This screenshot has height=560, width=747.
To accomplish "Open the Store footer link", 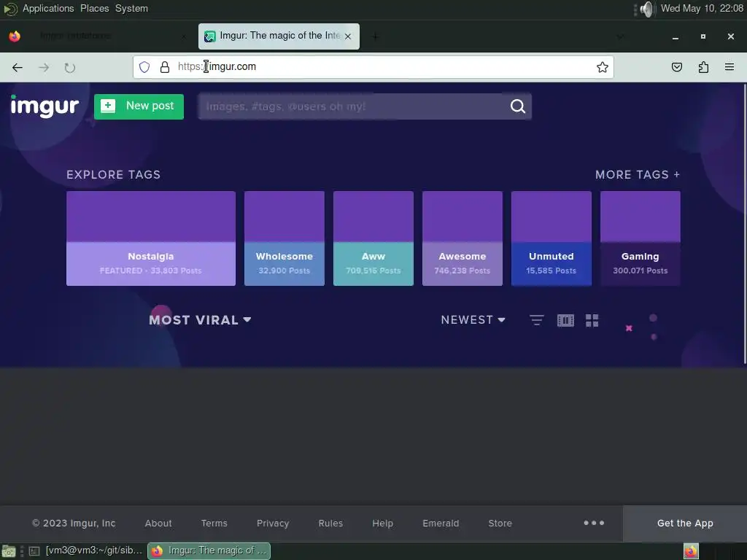I will 500,524.
